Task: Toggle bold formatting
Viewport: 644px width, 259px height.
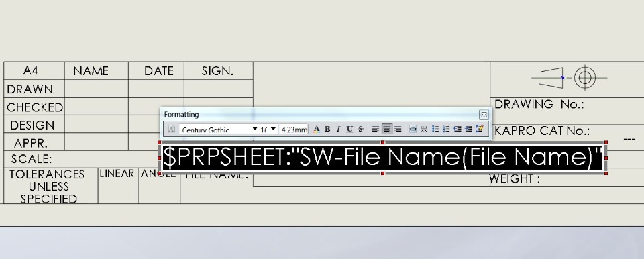Action: coord(327,129)
